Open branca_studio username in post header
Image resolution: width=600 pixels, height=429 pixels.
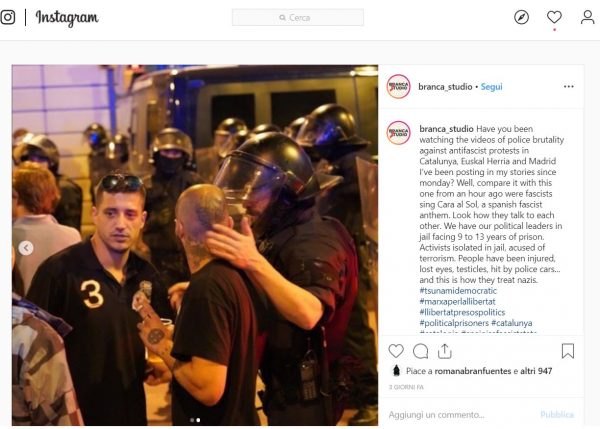[x=445, y=87]
